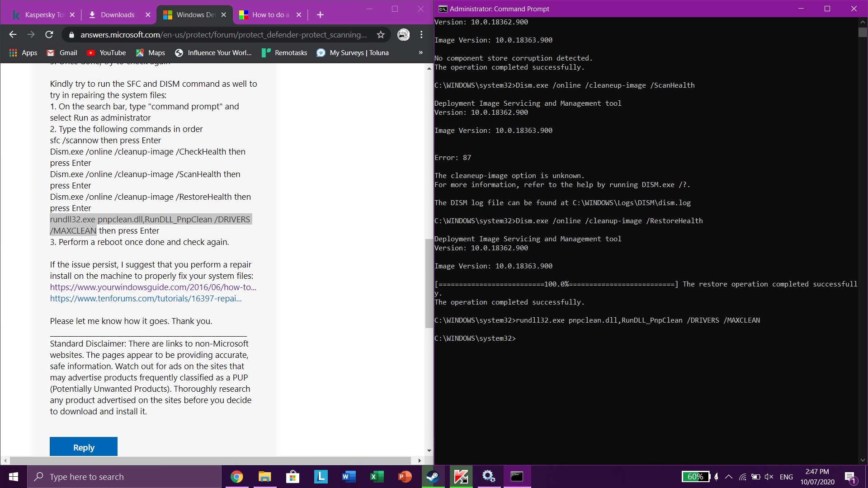This screenshot has height=488, width=868.
Task: Click the browser profile avatar icon
Action: (403, 35)
